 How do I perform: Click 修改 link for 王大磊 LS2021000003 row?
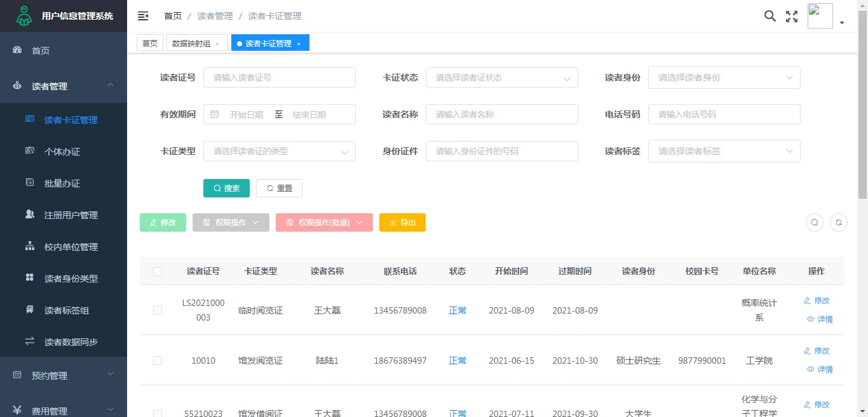817,300
